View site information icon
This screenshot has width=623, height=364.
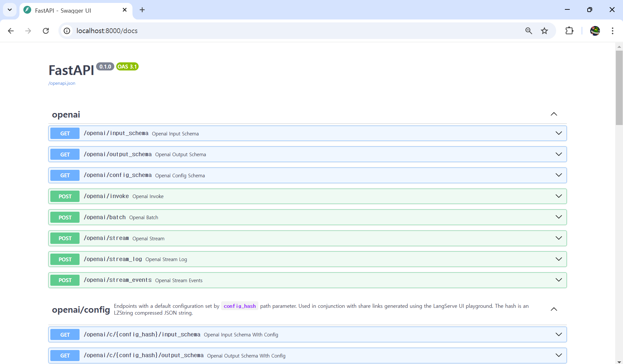(x=67, y=31)
